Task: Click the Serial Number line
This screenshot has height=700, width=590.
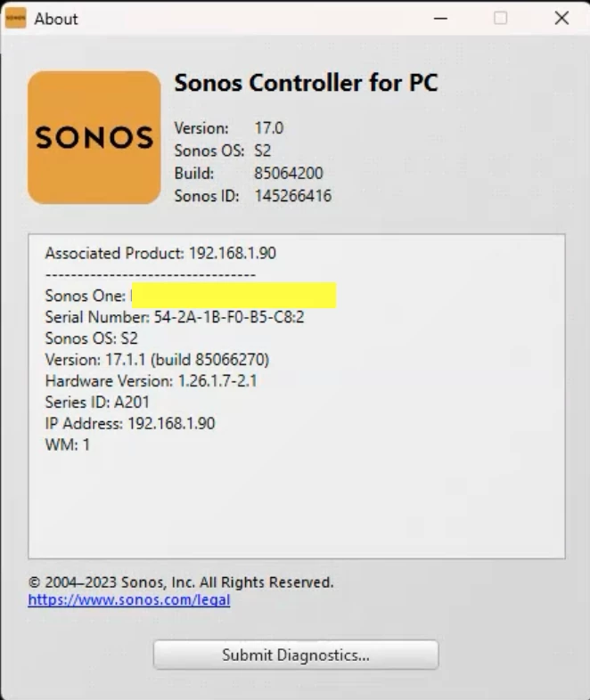Action: (x=175, y=317)
